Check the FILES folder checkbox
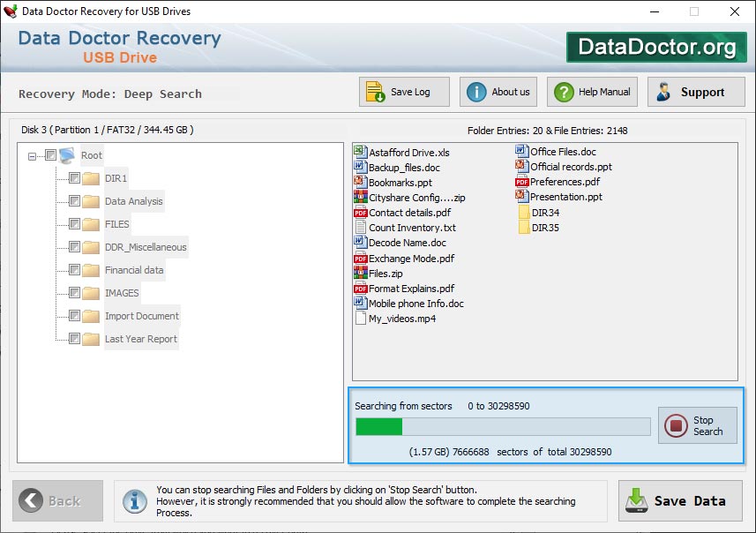 (74, 224)
